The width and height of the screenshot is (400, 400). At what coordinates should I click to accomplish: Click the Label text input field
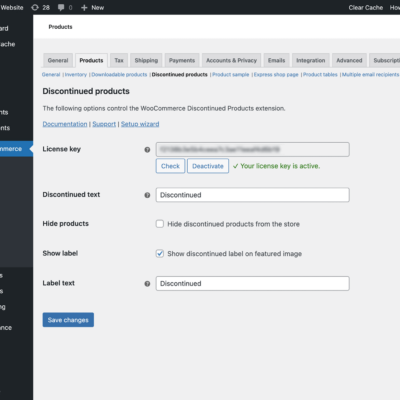[253, 284]
